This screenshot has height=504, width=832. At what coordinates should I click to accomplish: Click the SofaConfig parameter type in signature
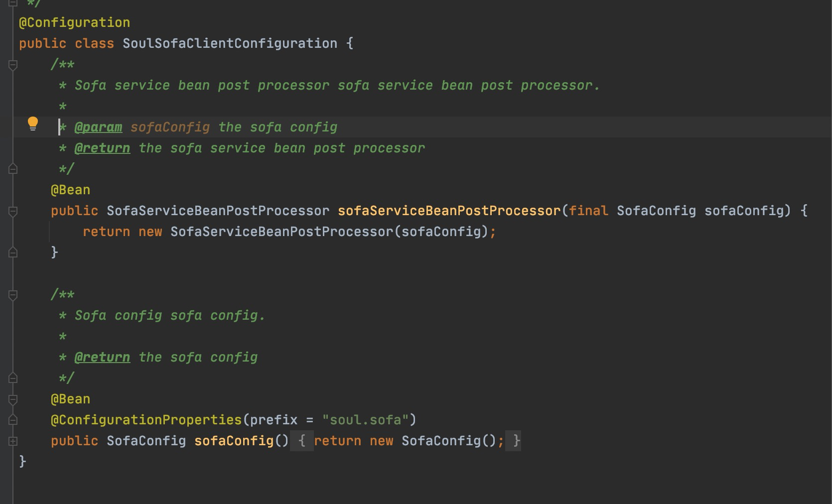tap(656, 211)
